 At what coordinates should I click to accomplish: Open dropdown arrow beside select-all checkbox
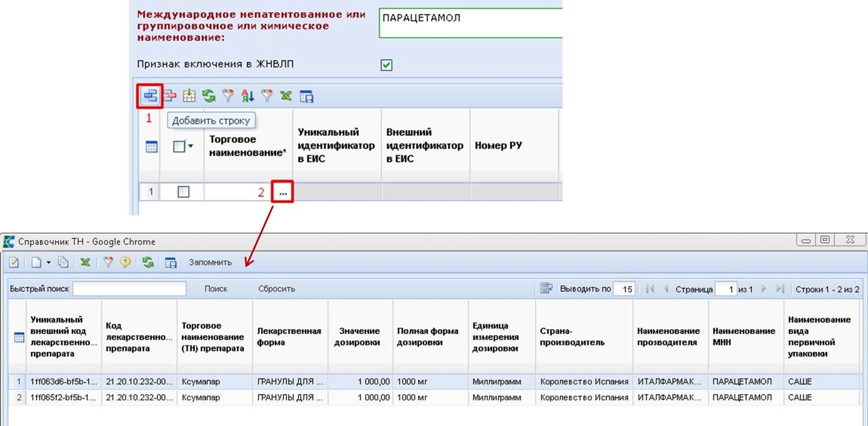coord(190,147)
